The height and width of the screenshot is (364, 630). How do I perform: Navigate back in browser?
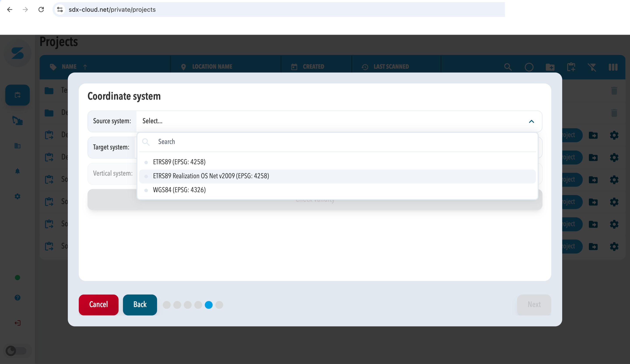click(x=9, y=9)
